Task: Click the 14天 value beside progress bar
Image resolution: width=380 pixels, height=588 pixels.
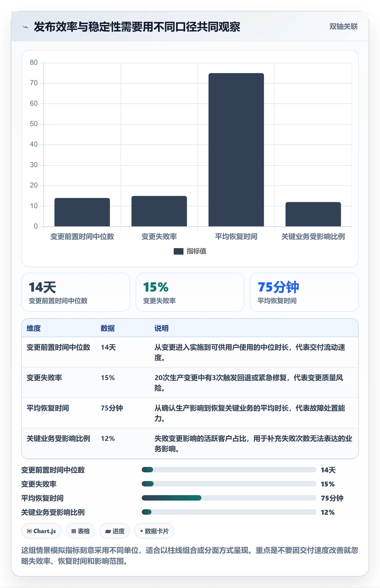Action: (x=328, y=470)
